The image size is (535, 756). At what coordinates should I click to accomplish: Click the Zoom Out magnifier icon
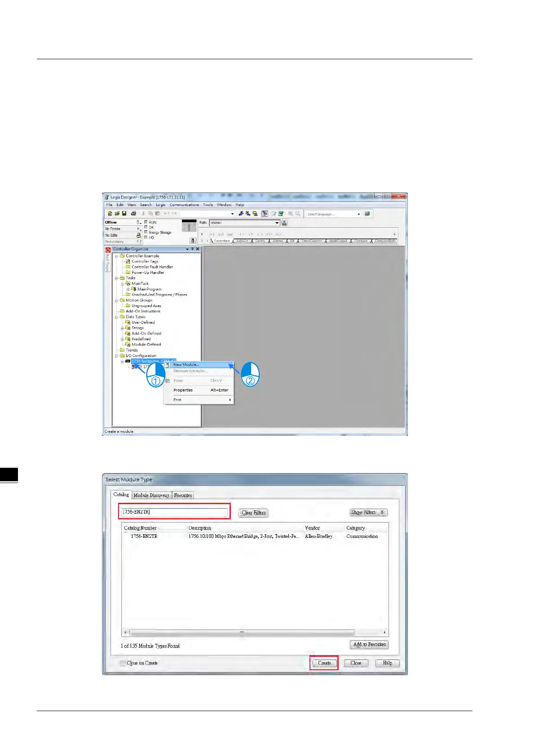[x=298, y=214]
